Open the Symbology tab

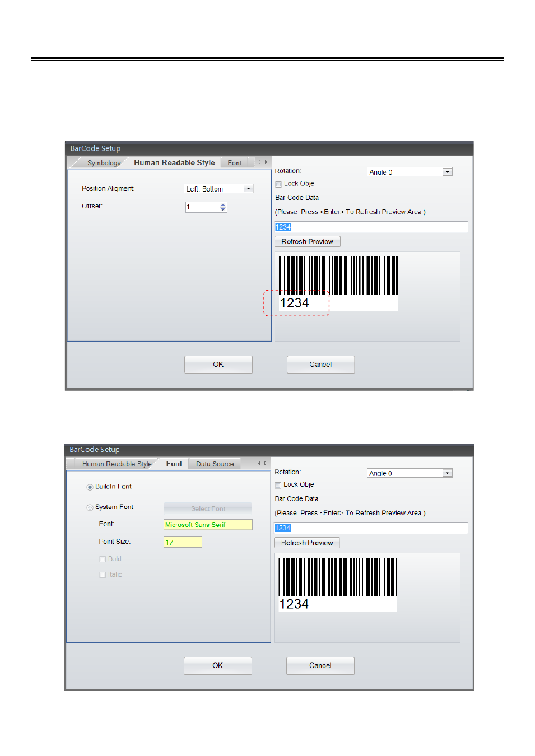[104, 163]
